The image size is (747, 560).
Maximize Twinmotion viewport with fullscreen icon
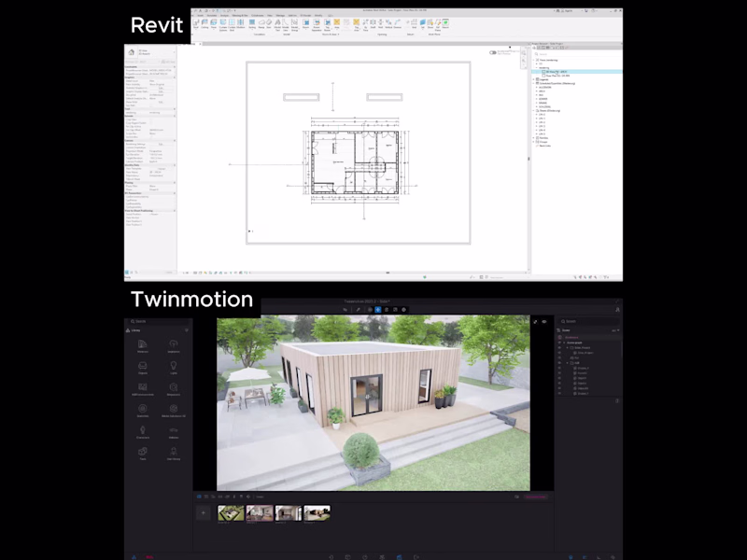pos(535,322)
